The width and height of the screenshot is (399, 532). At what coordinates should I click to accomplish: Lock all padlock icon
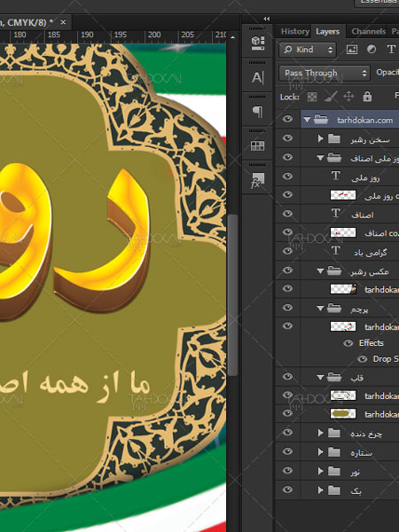pyautogui.click(x=367, y=97)
